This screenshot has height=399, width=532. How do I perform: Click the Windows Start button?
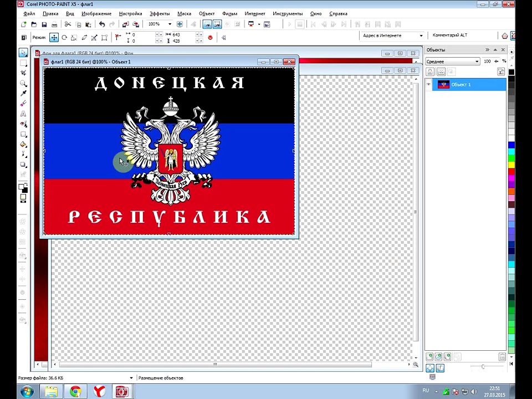(27, 392)
